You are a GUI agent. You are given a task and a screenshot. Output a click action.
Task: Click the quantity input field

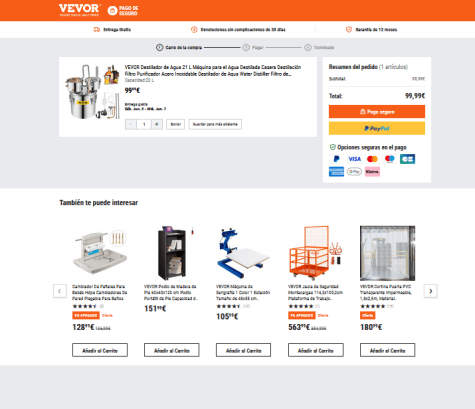pyautogui.click(x=144, y=124)
